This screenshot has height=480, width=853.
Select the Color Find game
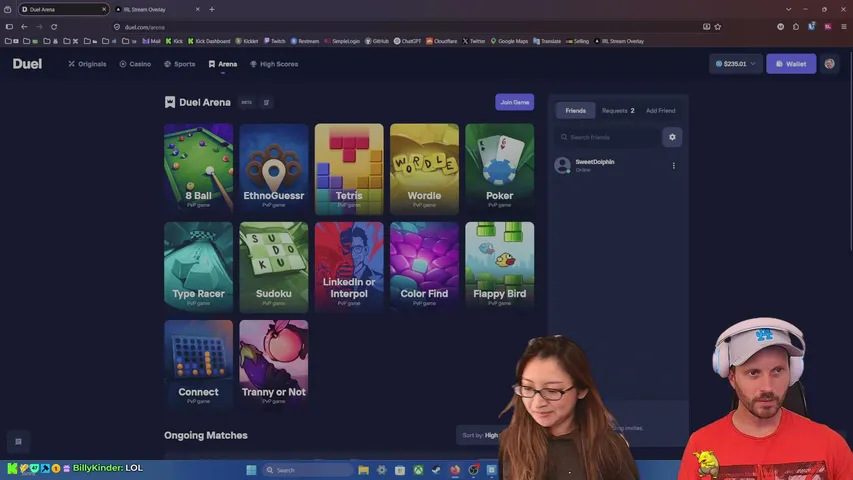424,267
